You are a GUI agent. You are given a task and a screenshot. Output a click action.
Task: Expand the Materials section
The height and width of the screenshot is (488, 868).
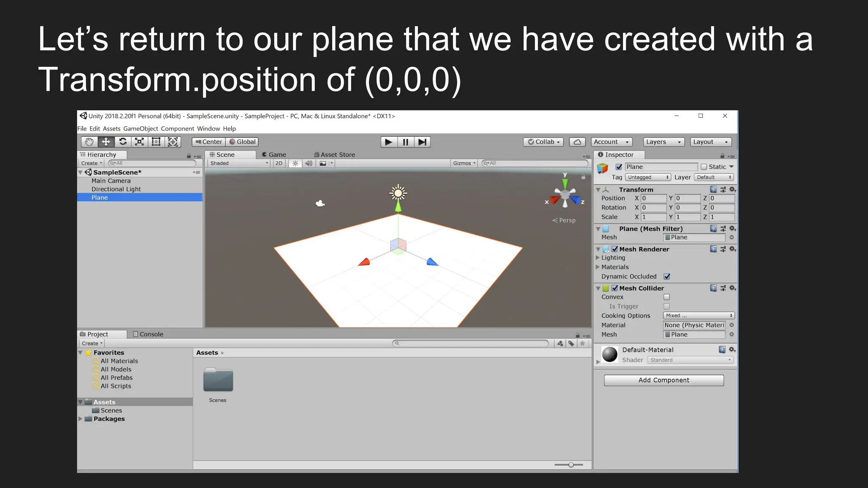[598, 267]
